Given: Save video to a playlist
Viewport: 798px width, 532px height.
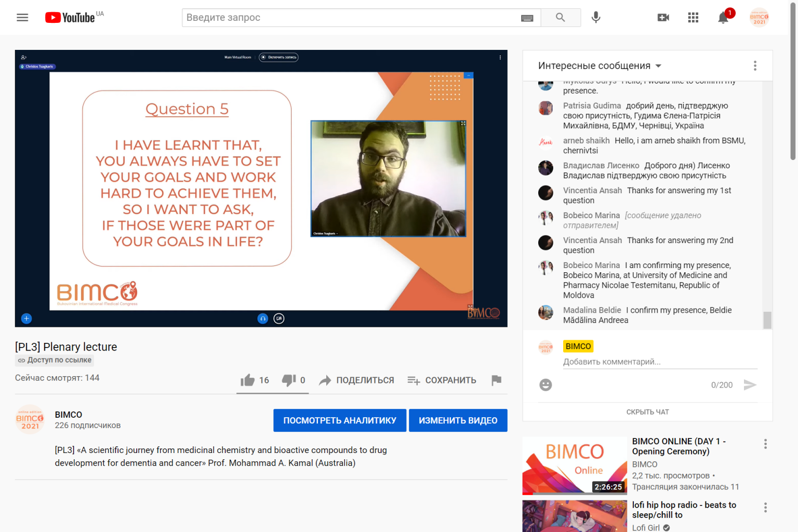Looking at the screenshot, I should (442, 380).
